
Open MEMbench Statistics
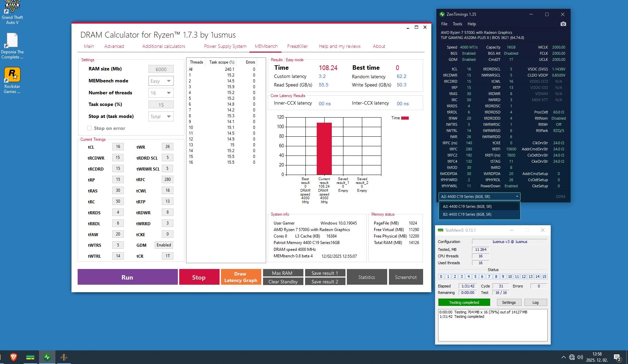pos(367,277)
